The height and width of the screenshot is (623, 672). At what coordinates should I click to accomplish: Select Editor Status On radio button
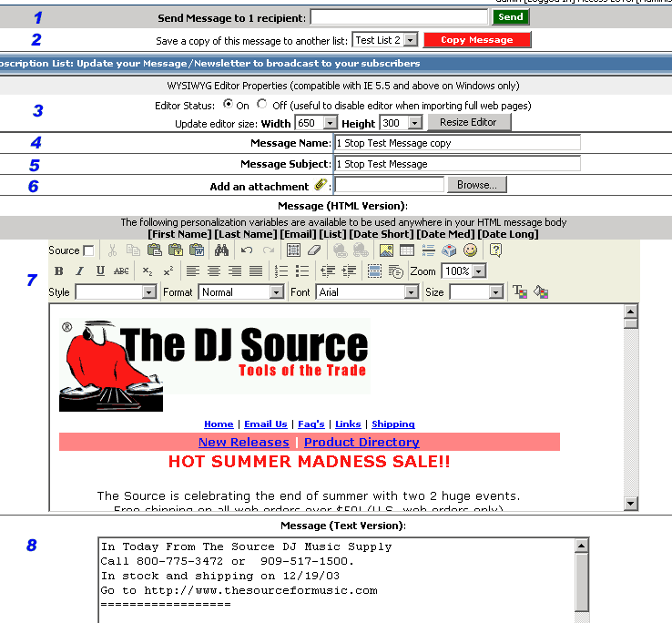(x=228, y=104)
